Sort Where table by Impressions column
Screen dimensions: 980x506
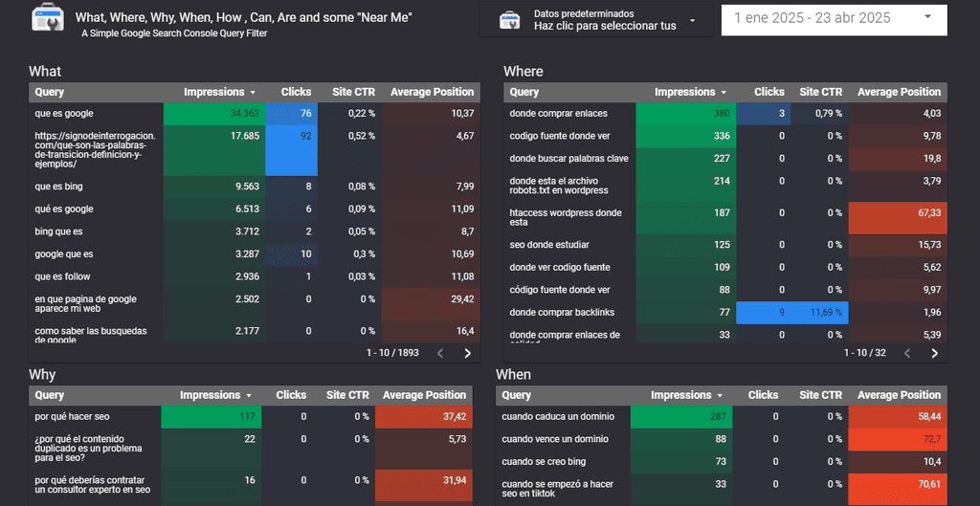pyautogui.click(x=691, y=92)
